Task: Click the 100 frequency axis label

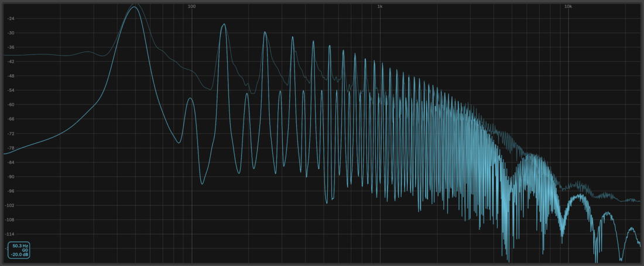Action: point(191,6)
